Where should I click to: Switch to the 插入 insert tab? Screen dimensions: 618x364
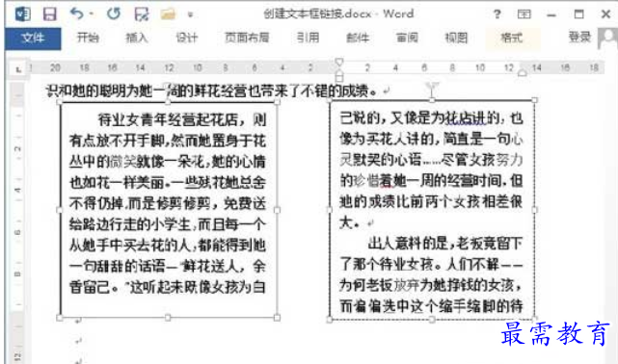[x=136, y=38]
